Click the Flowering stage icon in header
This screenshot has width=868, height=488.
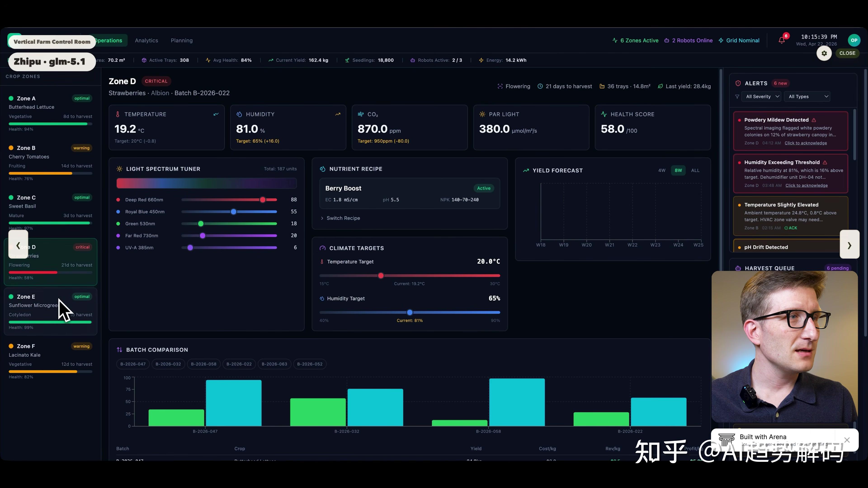click(500, 86)
